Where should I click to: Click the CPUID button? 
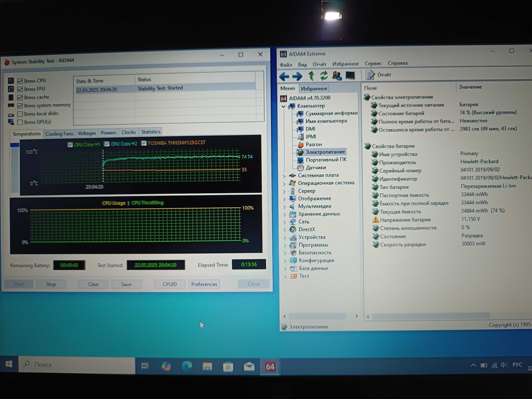(170, 284)
